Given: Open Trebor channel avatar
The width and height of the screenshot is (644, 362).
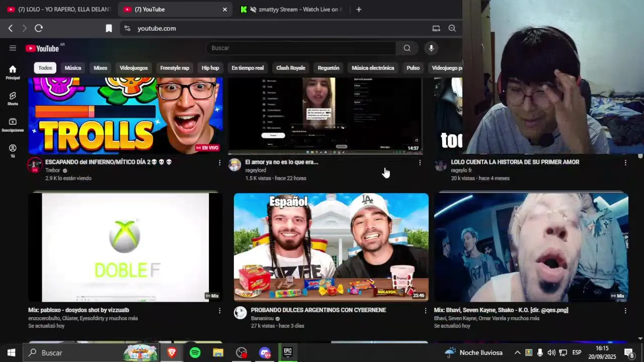Looking at the screenshot, I should (x=35, y=165).
